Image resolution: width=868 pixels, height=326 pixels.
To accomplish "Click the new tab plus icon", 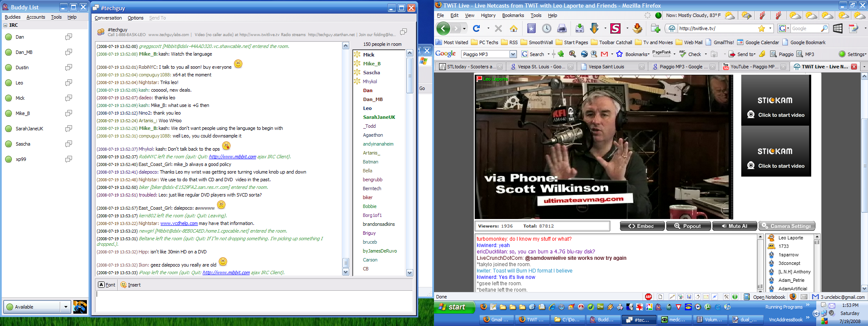I will 656,28.
